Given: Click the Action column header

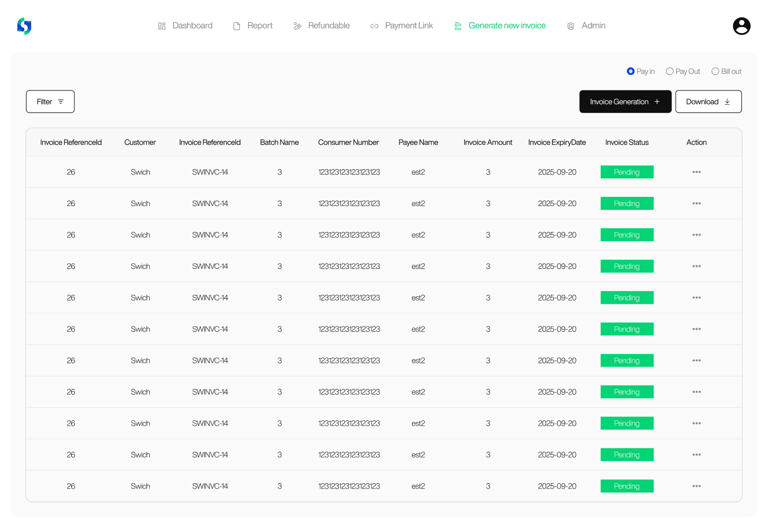Looking at the screenshot, I should pyautogui.click(x=696, y=143).
